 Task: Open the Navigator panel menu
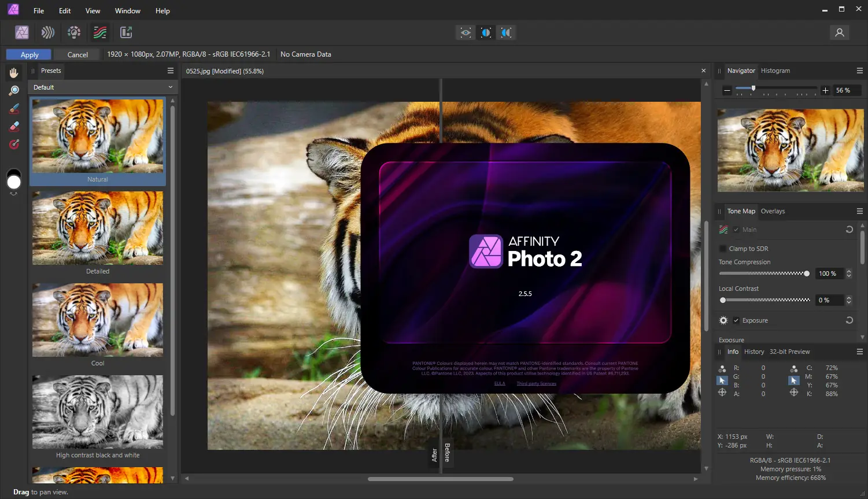(860, 71)
